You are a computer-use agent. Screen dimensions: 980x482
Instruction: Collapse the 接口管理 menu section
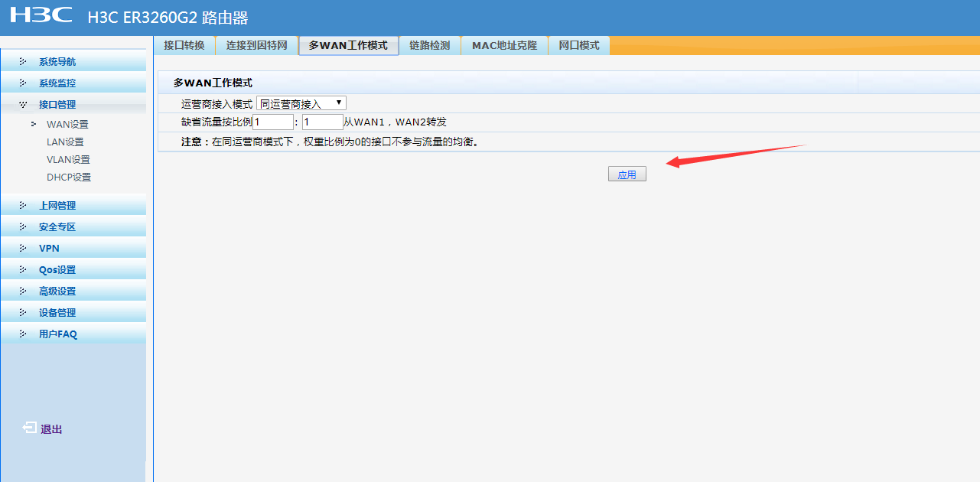point(73,105)
